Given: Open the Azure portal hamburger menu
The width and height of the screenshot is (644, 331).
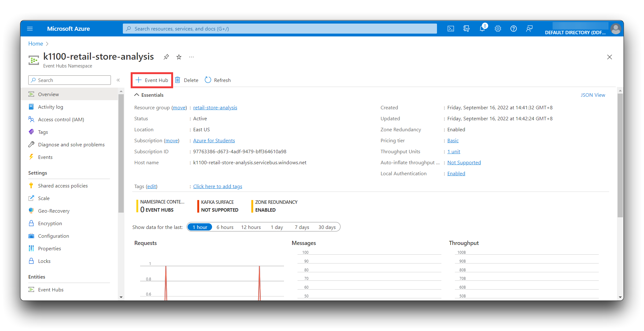Looking at the screenshot, I should tap(30, 29).
